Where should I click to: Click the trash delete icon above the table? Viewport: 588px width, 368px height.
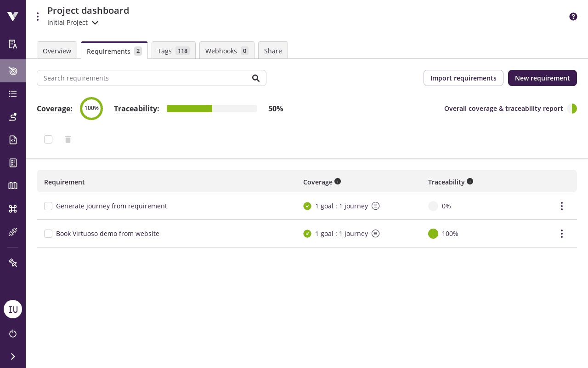pyautogui.click(x=68, y=139)
